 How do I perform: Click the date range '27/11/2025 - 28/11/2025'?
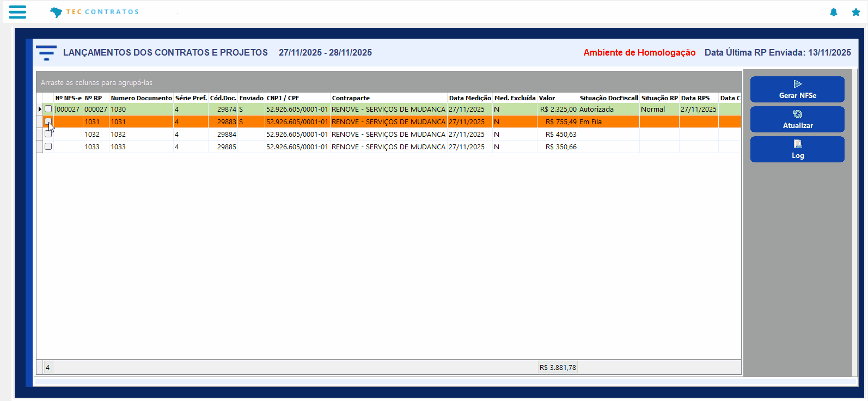pos(325,52)
